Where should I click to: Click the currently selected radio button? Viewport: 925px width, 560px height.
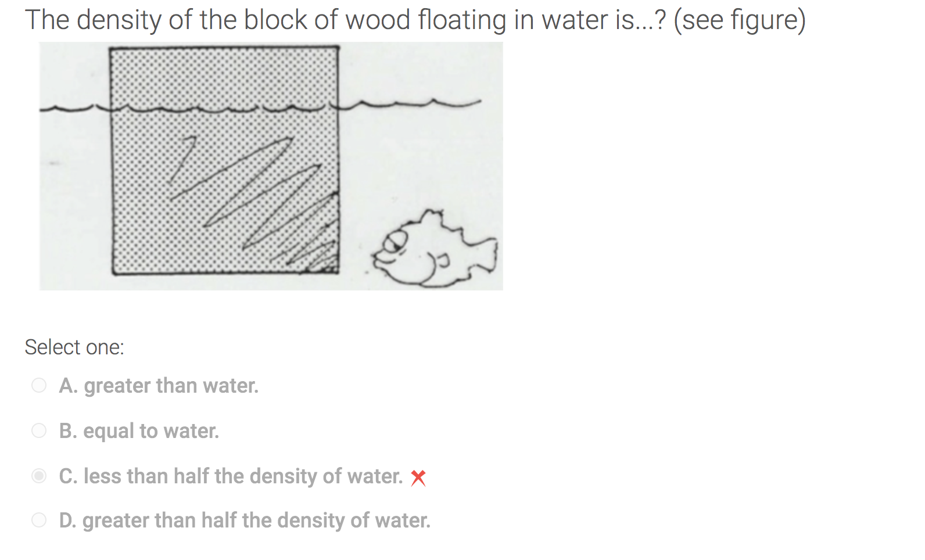(38, 476)
